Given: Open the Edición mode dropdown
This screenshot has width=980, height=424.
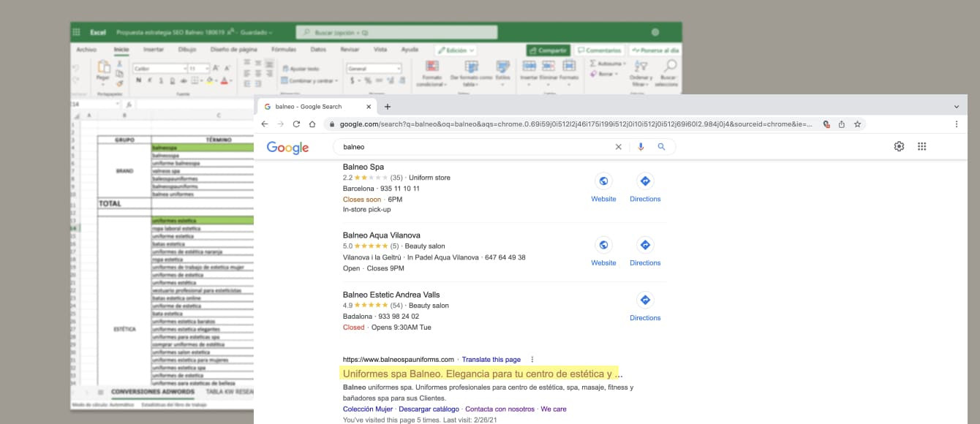Looking at the screenshot, I should tap(456, 50).
